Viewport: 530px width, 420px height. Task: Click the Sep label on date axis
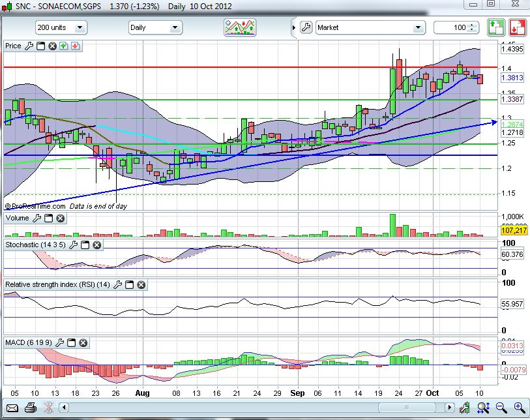click(x=297, y=393)
